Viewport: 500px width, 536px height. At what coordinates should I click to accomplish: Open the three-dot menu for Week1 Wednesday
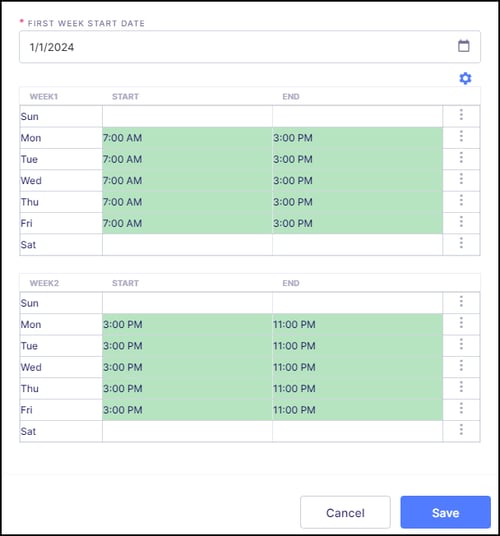click(x=461, y=179)
